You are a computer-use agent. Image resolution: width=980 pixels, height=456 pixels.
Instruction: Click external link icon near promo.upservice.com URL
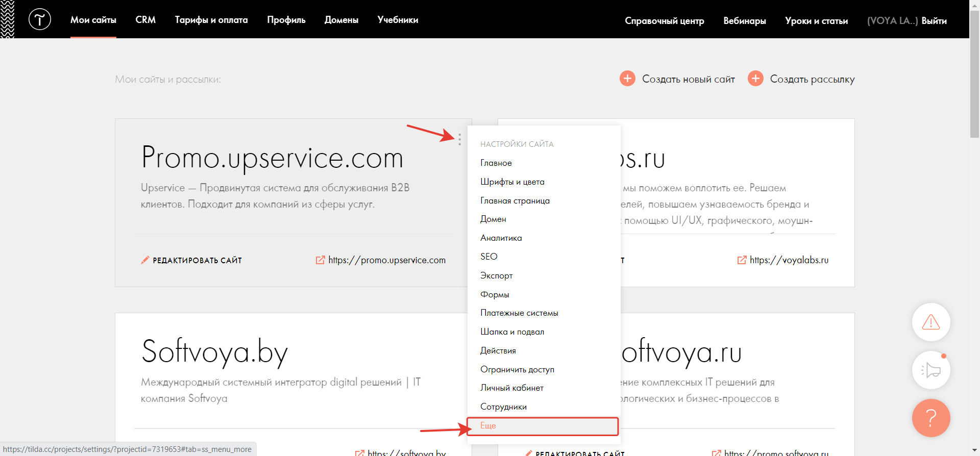(320, 260)
